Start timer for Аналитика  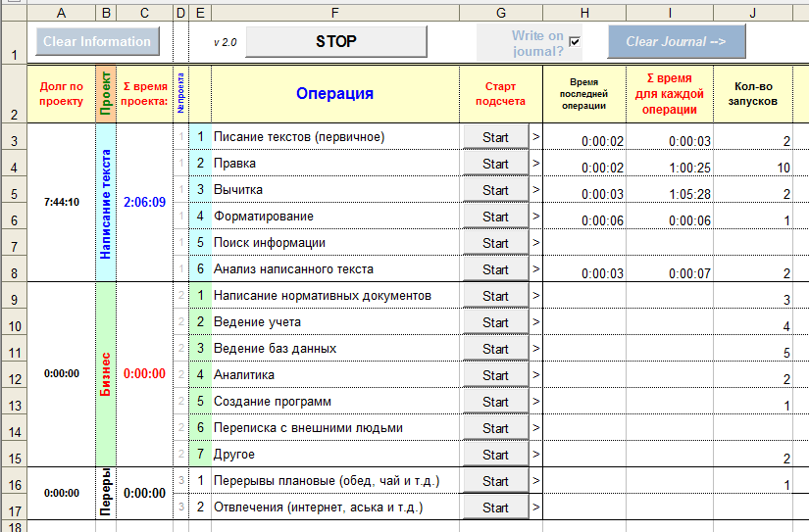tap(495, 375)
